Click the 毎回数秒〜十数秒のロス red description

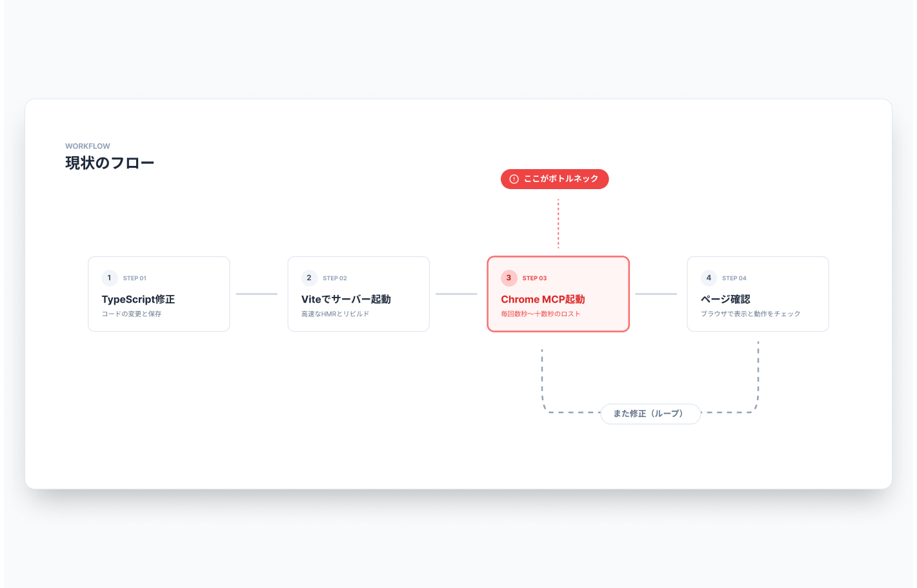[541, 314]
